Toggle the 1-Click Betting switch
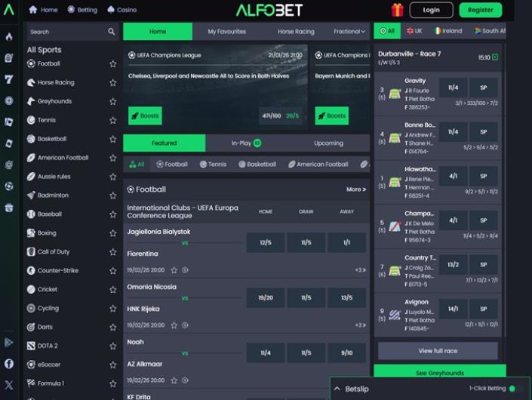The image size is (532, 400). tap(515, 389)
